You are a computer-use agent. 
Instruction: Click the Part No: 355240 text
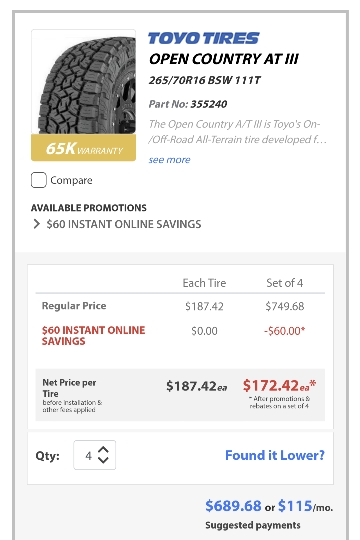pyautogui.click(x=188, y=104)
